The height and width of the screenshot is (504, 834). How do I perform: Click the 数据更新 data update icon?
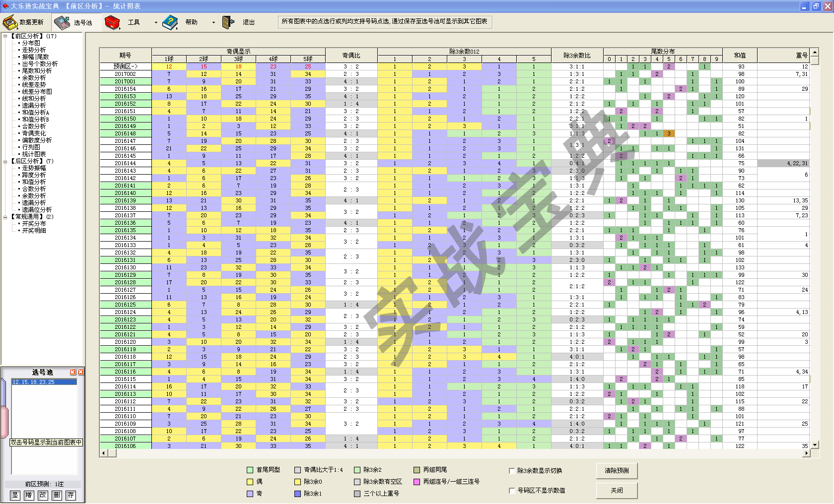(10, 22)
